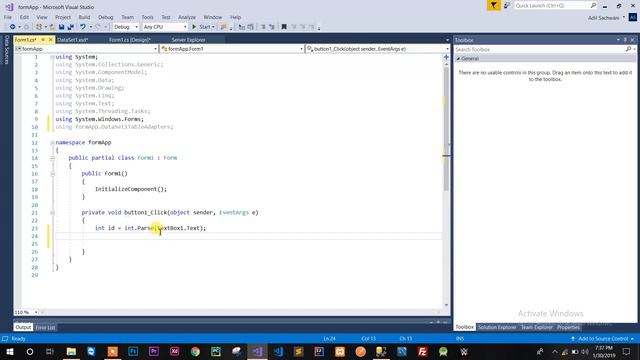The height and width of the screenshot is (360, 640).
Task: Switch to the DataSet1.xsd tab
Action: [72, 40]
